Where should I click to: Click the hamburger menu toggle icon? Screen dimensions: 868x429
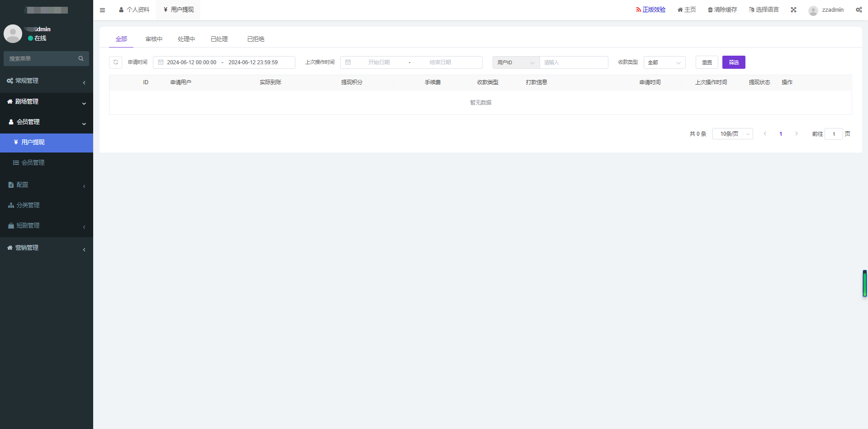click(102, 10)
